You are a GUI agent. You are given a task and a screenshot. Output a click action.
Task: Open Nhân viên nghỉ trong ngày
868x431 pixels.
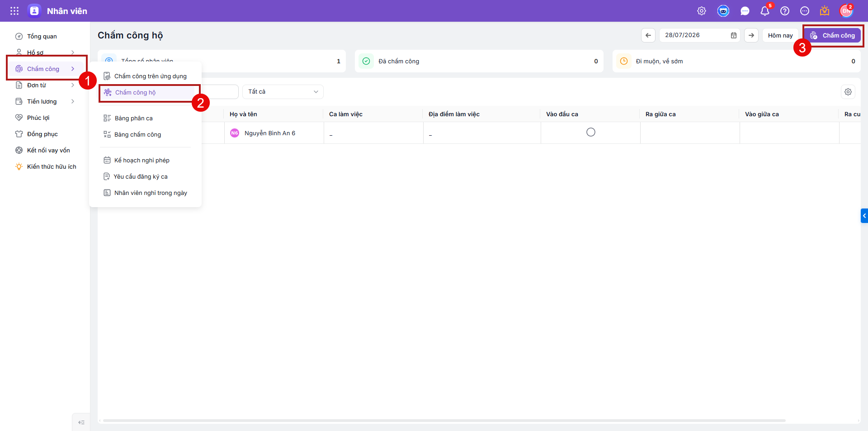[145, 193]
